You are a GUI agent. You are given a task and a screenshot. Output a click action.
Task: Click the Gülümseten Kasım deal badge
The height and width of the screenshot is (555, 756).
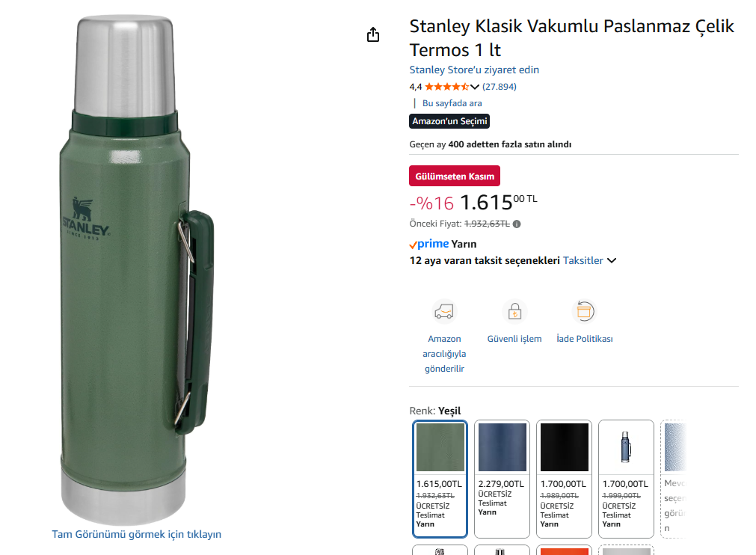(455, 176)
